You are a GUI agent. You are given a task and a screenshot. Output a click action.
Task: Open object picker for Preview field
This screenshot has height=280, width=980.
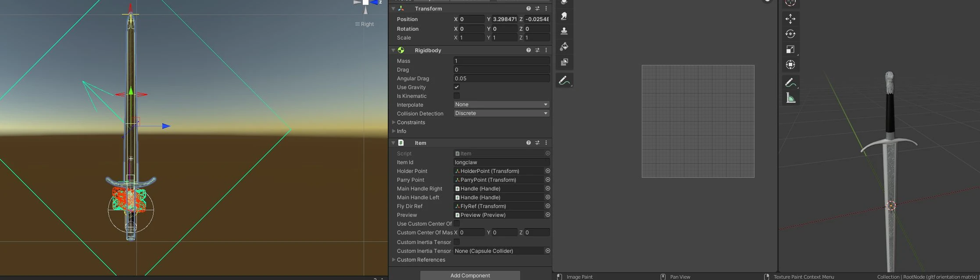[x=547, y=215]
